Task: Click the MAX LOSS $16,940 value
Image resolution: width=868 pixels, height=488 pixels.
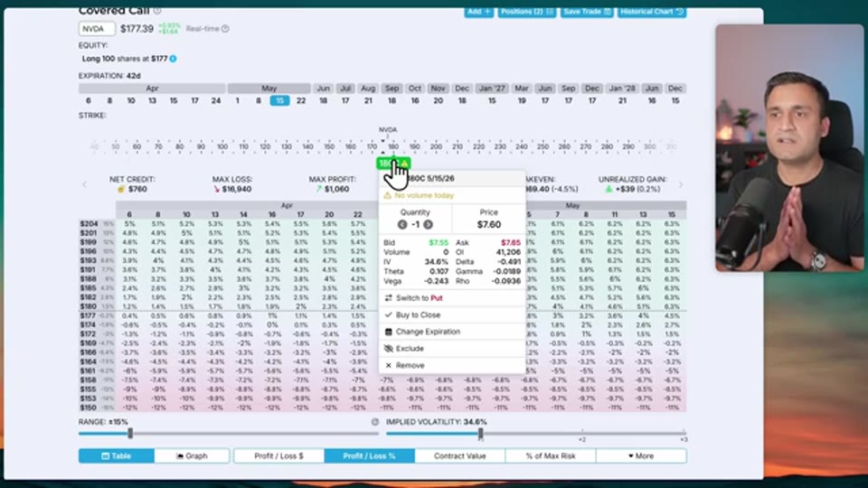Action: (237, 189)
